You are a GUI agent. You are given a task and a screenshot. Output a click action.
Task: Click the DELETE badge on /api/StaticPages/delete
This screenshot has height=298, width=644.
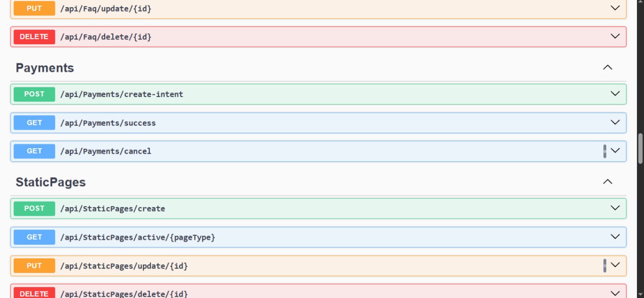coord(34,293)
